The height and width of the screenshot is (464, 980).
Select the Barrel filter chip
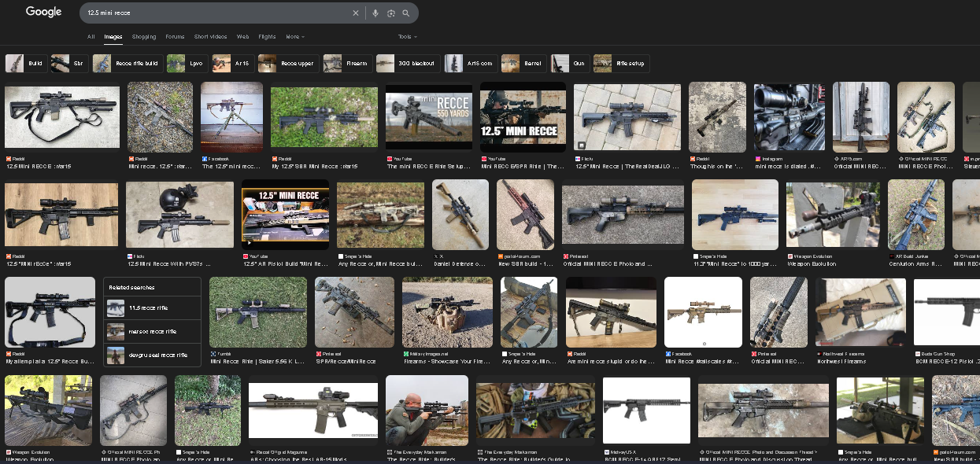[523, 64]
